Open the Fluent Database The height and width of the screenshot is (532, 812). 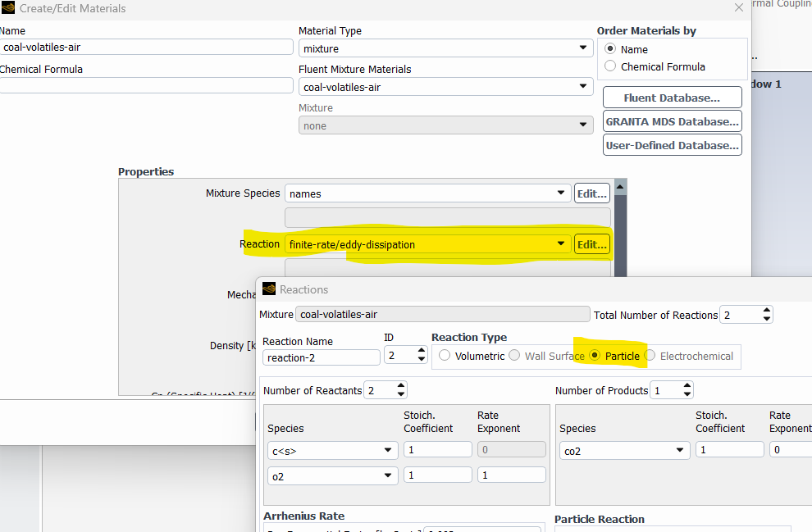click(671, 98)
